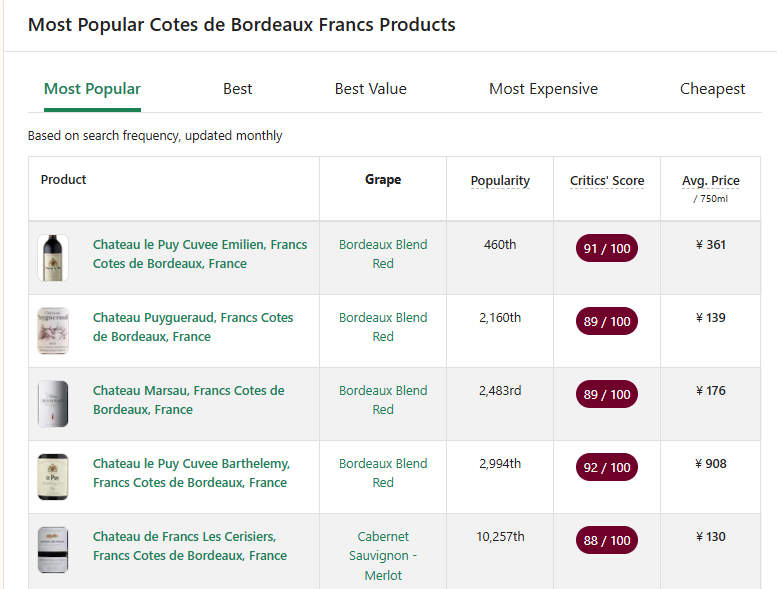Open the Cheapest tab
The image size is (777, 589).
pos(712,89)
